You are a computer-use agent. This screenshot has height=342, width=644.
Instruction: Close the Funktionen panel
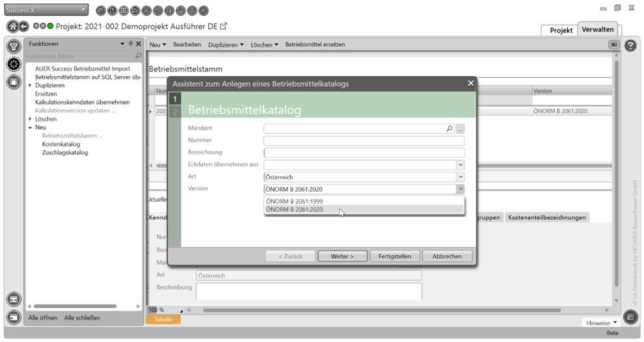coord(139,44)
